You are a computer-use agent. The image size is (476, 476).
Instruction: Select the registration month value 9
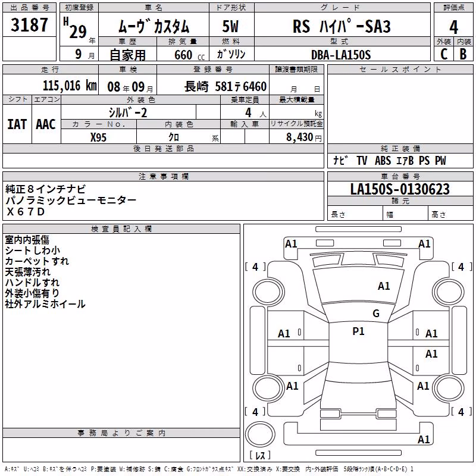[79, 54]
